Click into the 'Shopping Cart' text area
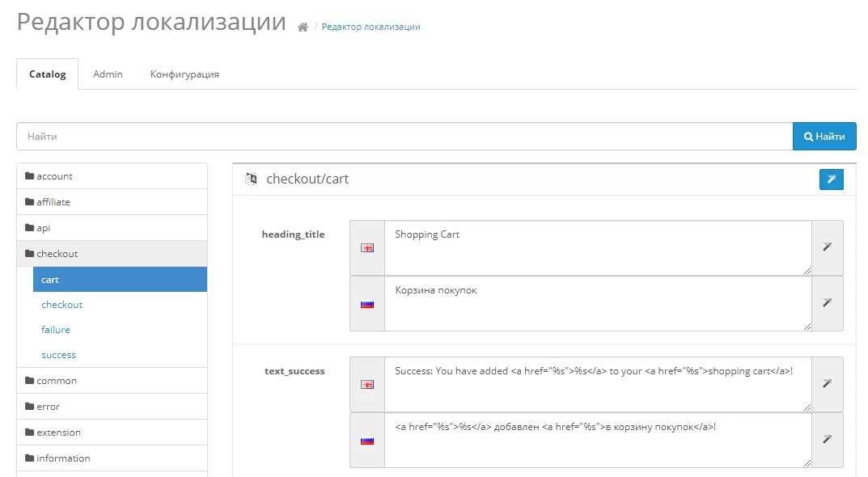868x477 pixels. pos(598,247)
